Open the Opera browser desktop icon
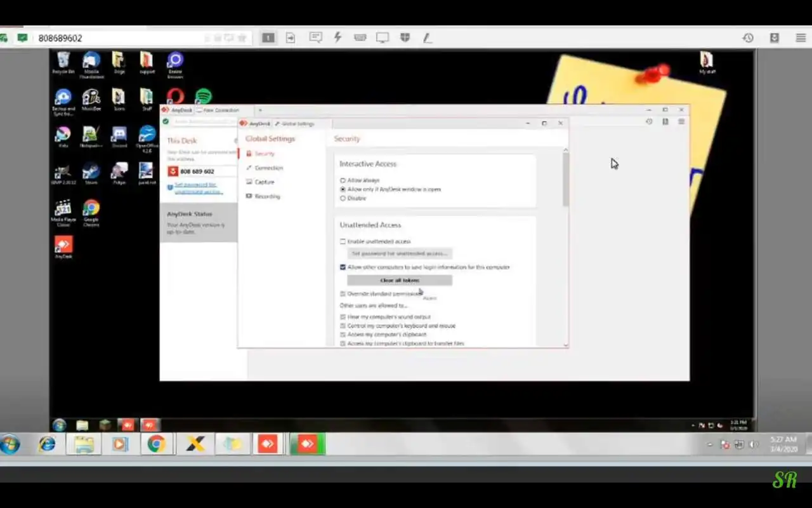 point(175,96)
